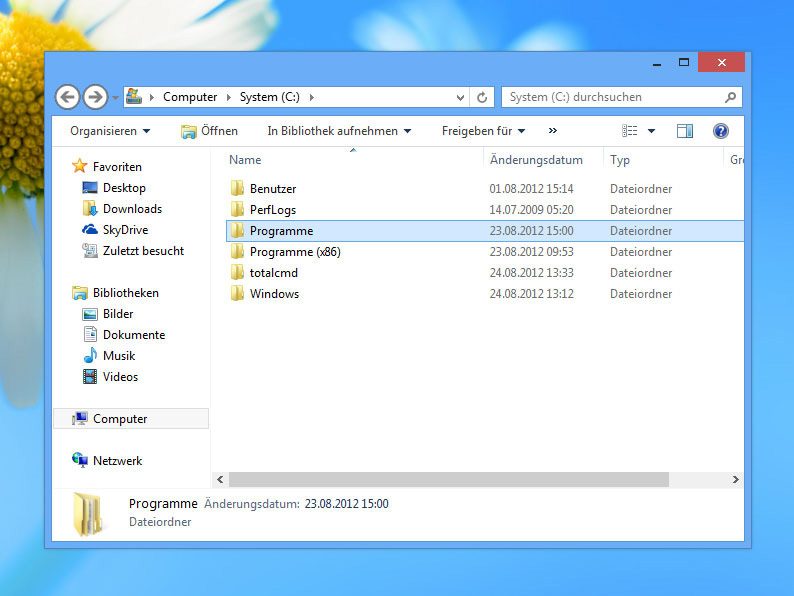This screenshot has width=794, height=596.
Task: Select the Windows folder
Action: (x=274, y=294)
